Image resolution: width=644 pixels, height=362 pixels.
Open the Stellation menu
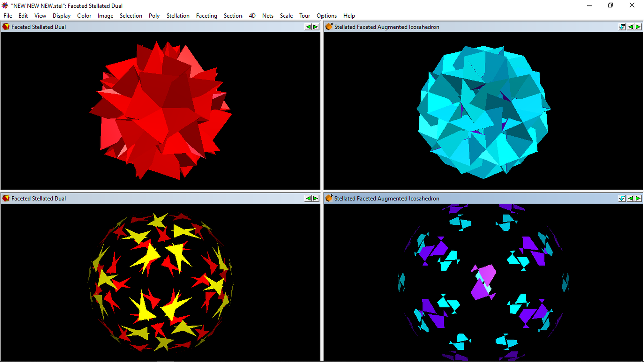coord(178,16)
